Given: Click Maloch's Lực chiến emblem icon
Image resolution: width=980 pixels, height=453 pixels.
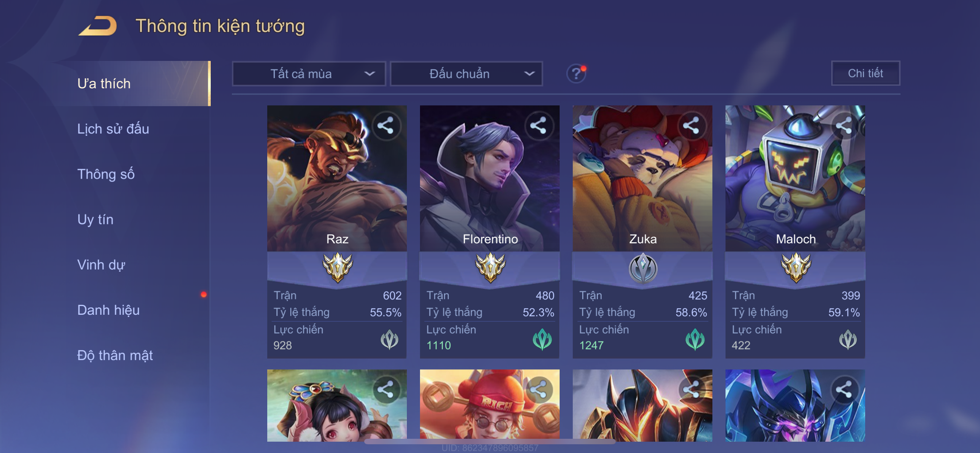Looking at the screenshot, I should point(848,340).
